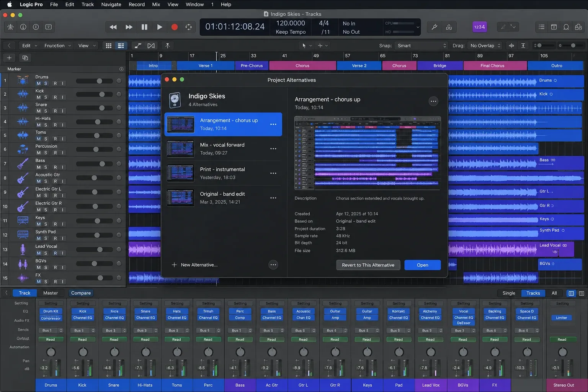
Task: Click the Duplicate Track icon
Action: click(25, 58)
